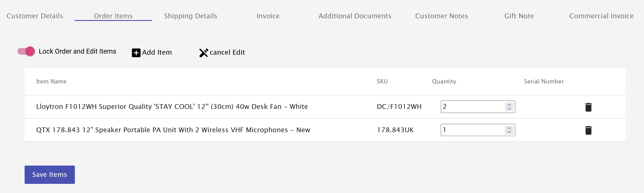
Task: Open the Customer Details tab
Action: pos(35,16)
